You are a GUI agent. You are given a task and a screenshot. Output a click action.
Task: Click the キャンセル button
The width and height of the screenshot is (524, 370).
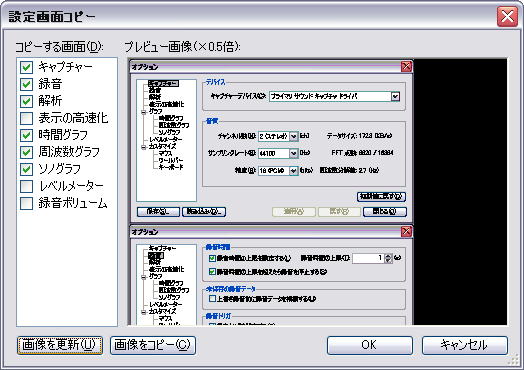(465, 345)
